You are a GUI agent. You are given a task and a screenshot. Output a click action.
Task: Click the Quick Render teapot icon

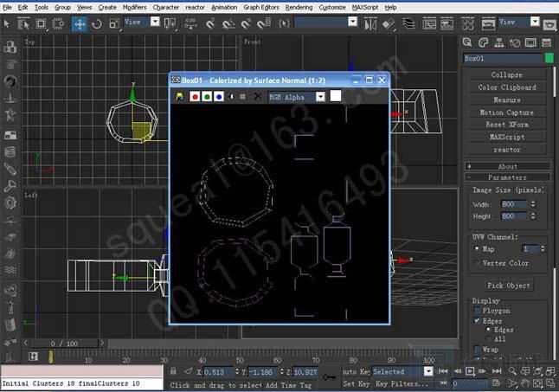(550, 24)
